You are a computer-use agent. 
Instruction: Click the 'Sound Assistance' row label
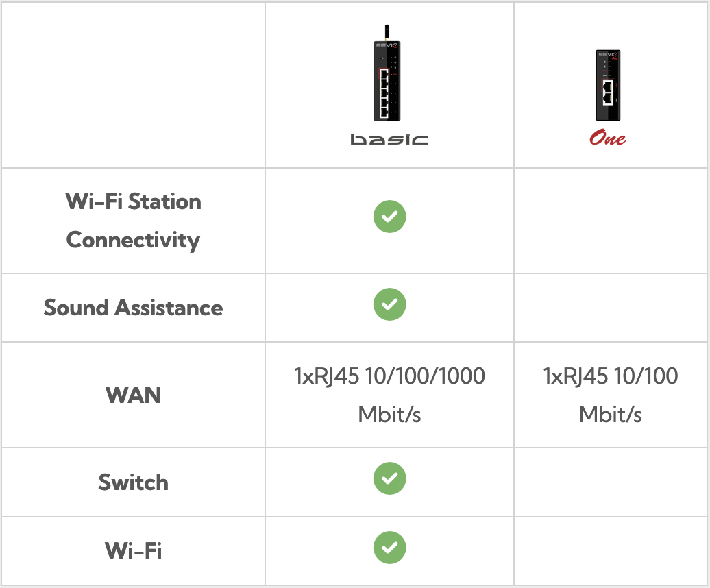pyautogui.click(x=133, y=308)
